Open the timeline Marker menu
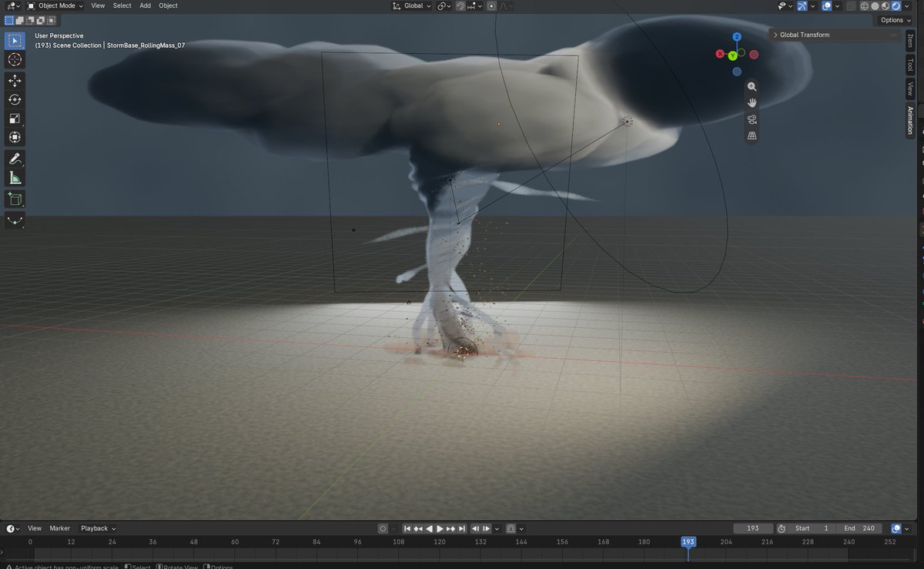The image size is (924, 569). pos(60,528)
